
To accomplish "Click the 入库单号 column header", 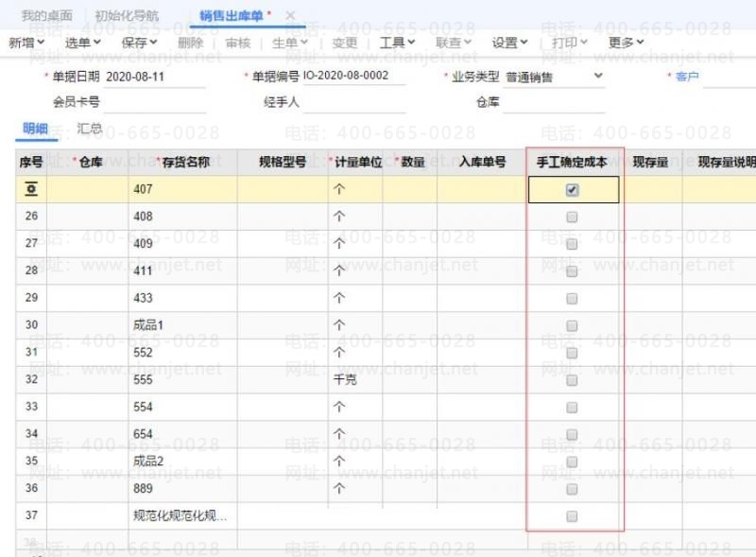I will point(482,162).
